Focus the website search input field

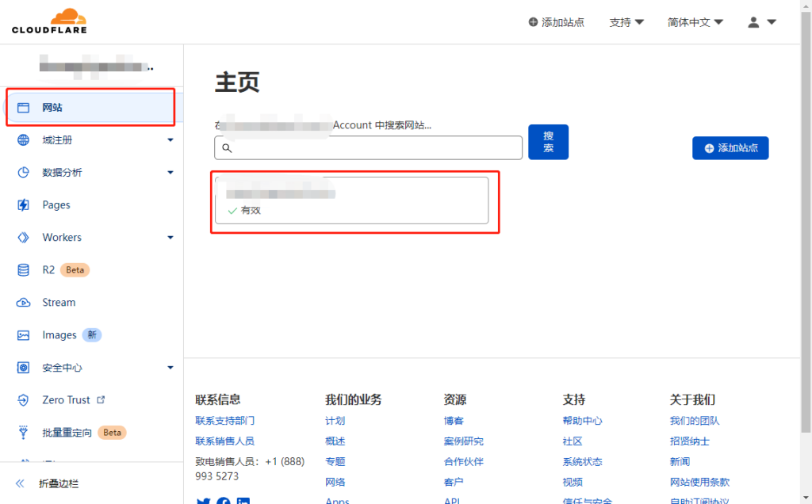373,148
